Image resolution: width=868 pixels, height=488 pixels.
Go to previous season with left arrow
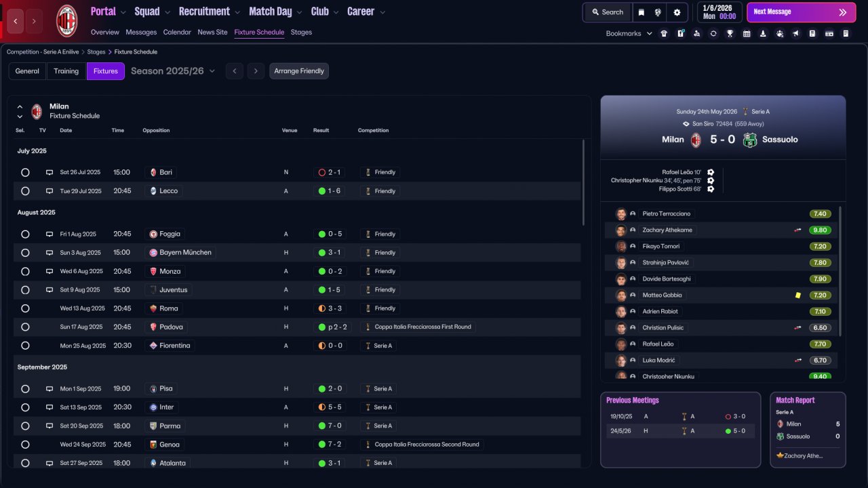point(234,71)
